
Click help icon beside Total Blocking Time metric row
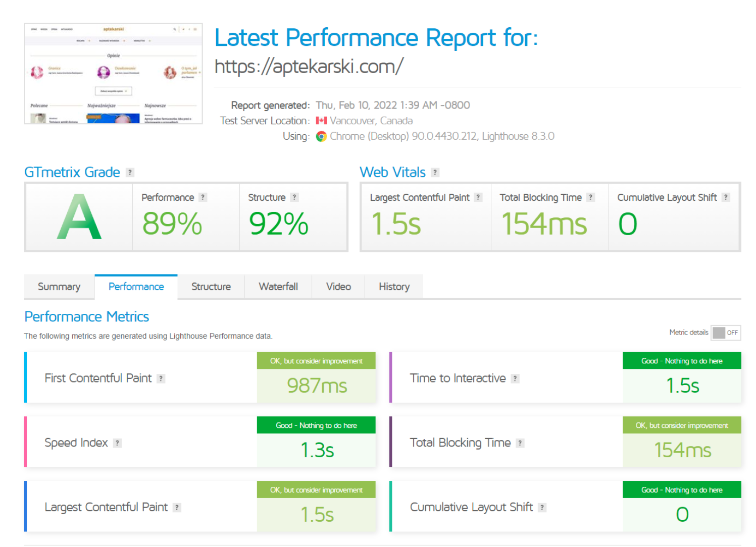click(520, 443)
